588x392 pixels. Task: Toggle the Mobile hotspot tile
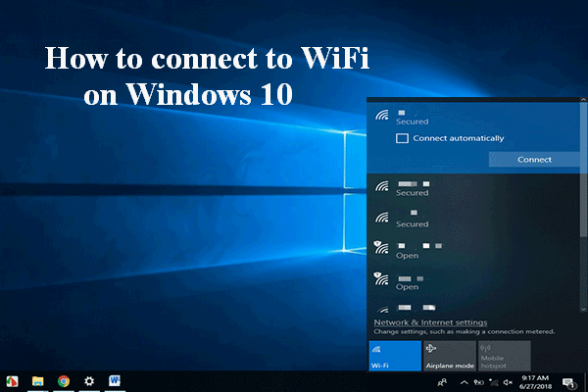tap(505, 356)
